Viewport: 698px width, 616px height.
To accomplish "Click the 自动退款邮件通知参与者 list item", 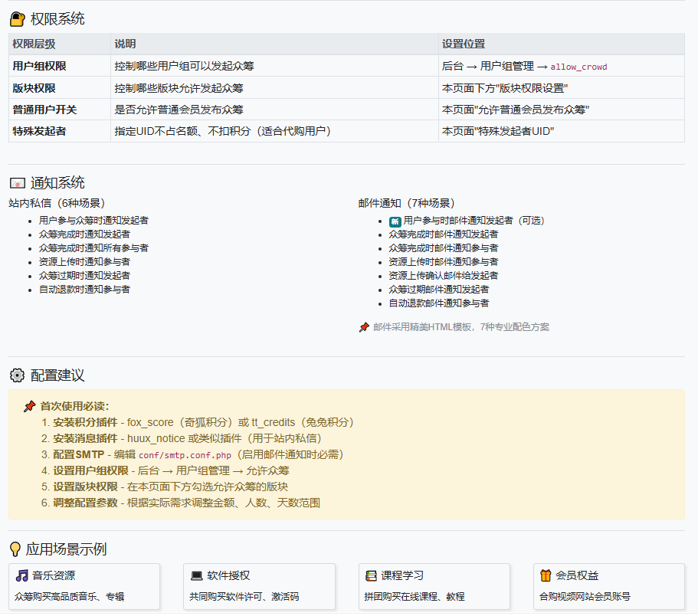I will (x=438, y=303).
